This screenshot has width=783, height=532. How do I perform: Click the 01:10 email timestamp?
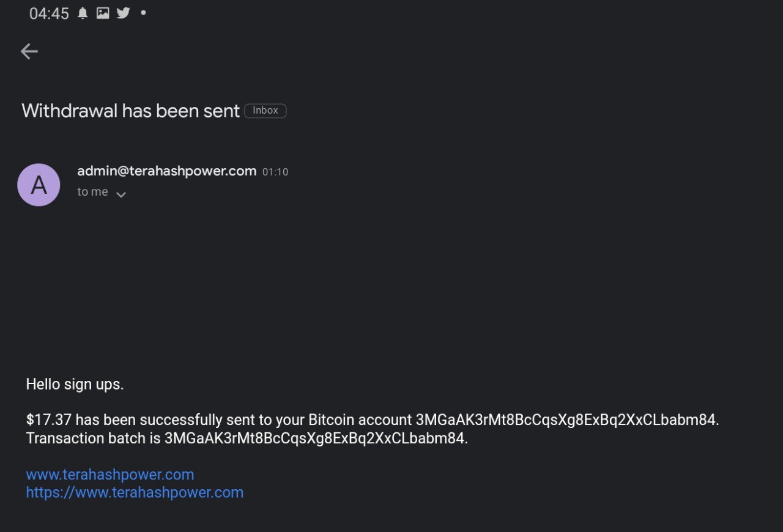coord(275,172)
